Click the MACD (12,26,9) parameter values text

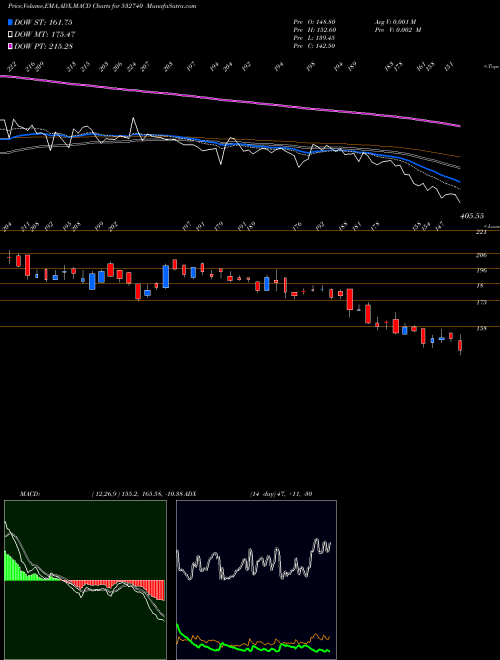(x=138, y=494)
